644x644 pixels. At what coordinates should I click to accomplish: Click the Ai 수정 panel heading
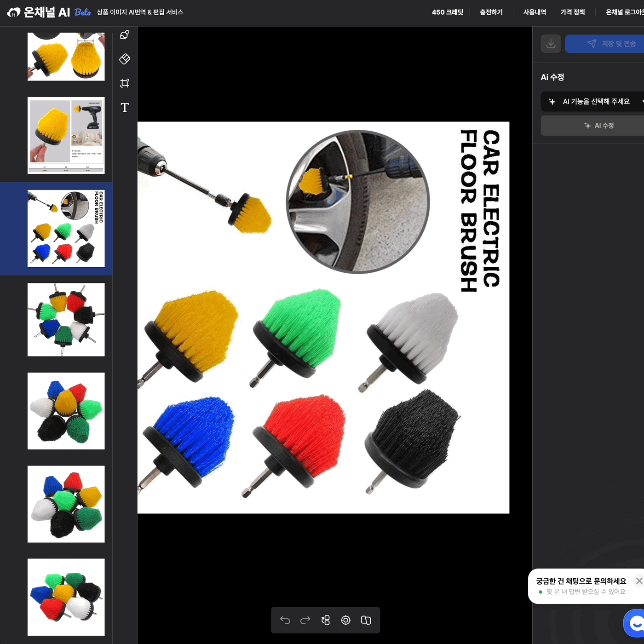pos(552,77)
